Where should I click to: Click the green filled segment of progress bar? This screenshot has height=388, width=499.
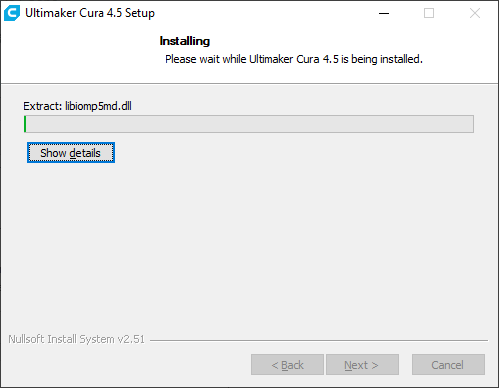[x=25, y=124]
